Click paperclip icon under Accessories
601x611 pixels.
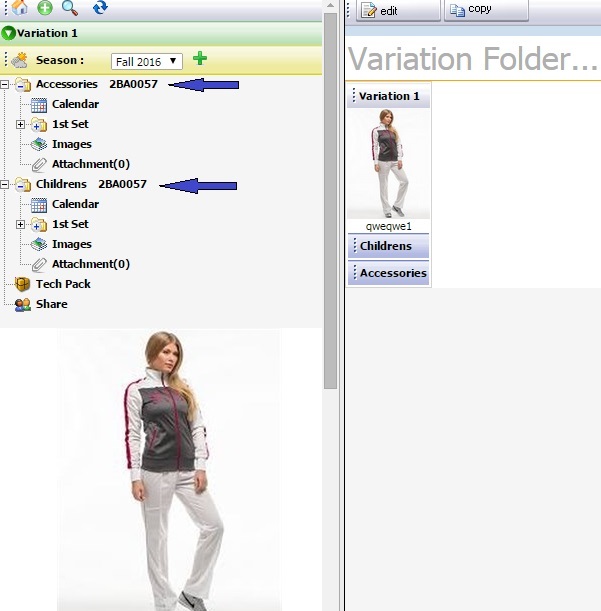coord(39,165)
